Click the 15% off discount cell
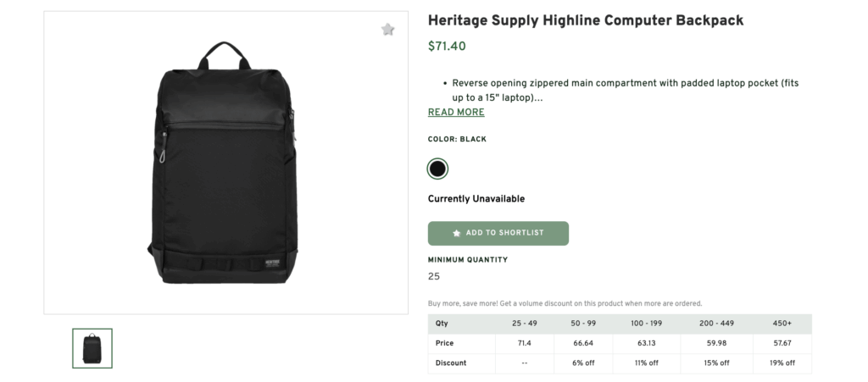This screenshot has height=382, width=868. pyautogui.click(x=716, y=363)
